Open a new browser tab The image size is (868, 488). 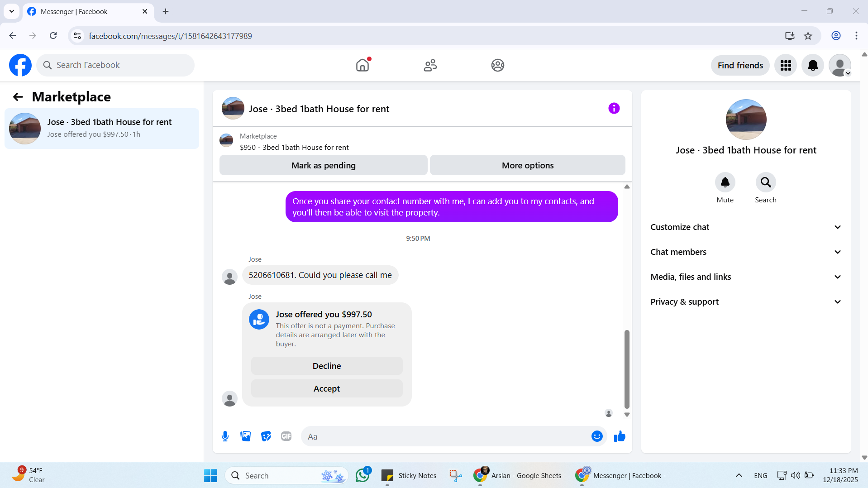166,11
